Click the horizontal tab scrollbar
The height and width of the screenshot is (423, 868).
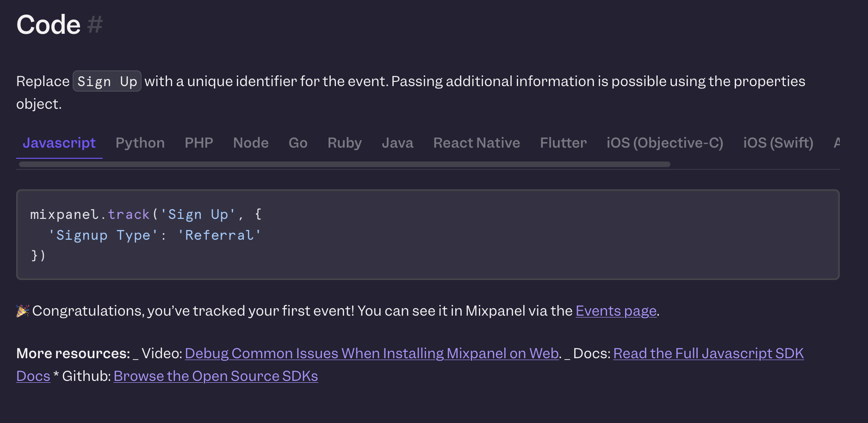tap(345, 164)
